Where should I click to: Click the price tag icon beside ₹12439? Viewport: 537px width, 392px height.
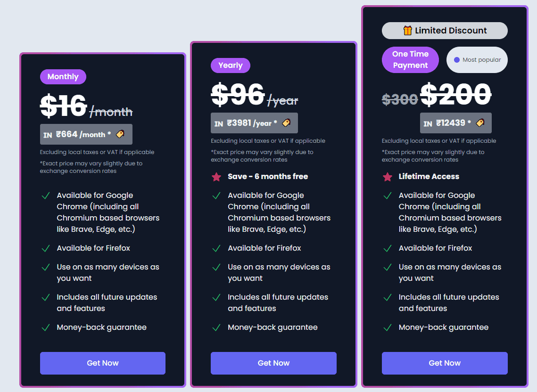pyautogui.click(x=480, y=123)
